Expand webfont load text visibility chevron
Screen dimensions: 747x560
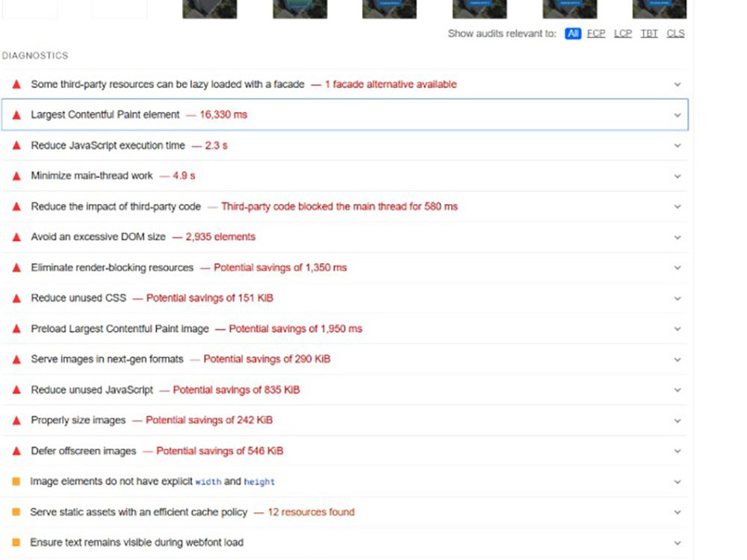point(677,543)
